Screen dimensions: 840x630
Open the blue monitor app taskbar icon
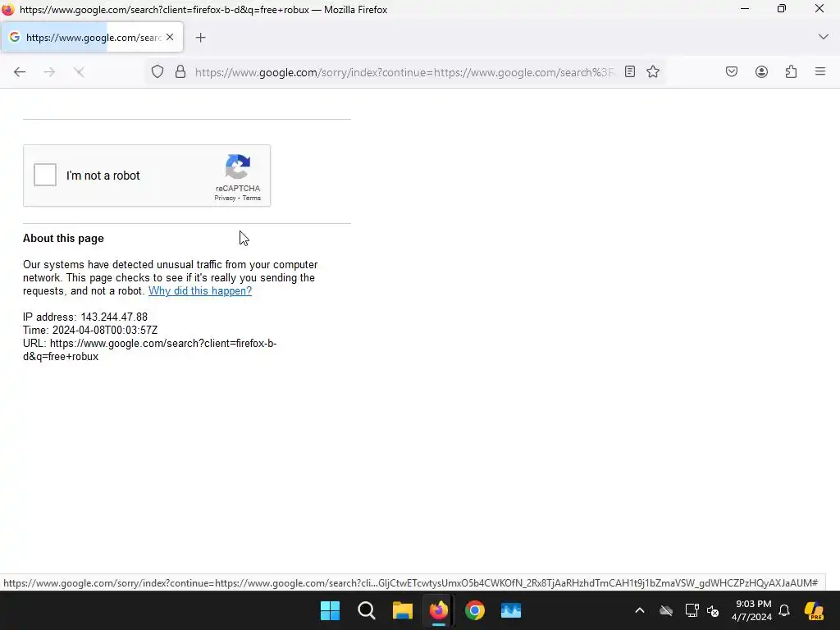[511, 610]
